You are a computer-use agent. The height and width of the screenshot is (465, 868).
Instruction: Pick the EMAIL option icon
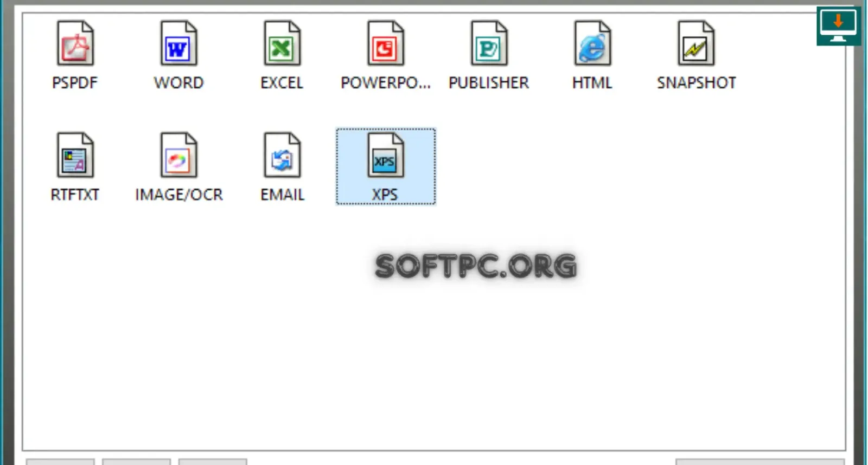(282, 156)
